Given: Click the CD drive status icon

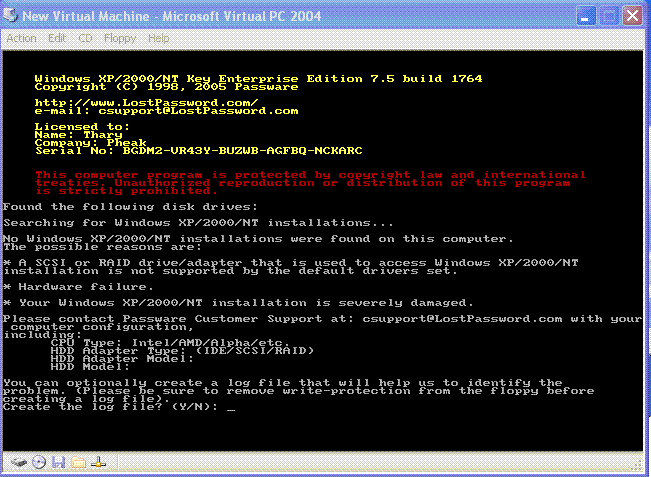Looking at the screenshot, I should (x=39, y=462).
